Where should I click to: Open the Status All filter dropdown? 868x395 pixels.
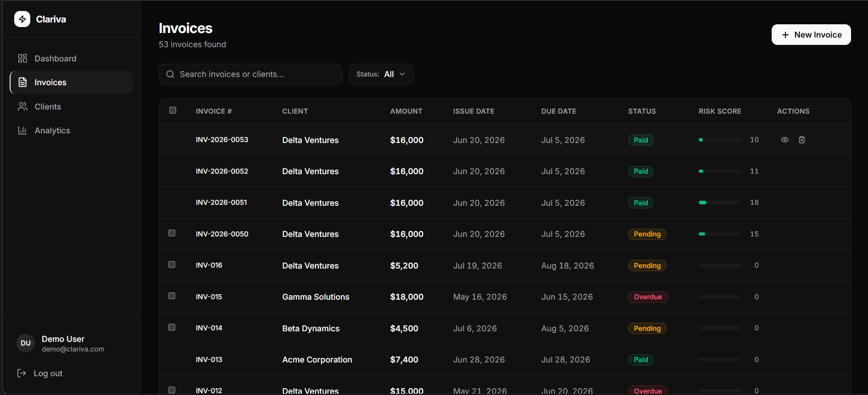click(x=381, y=74)
